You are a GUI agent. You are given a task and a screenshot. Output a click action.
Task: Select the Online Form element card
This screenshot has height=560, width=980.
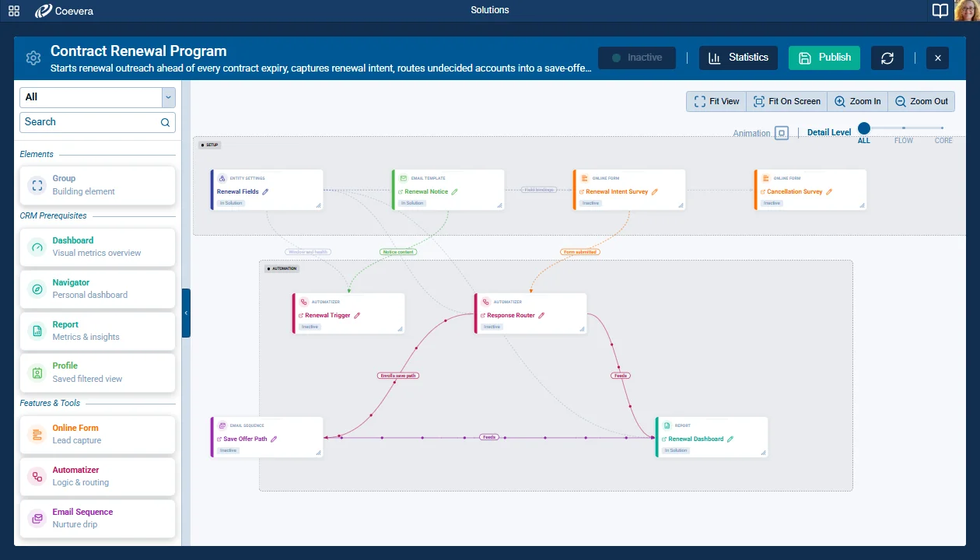(97, 434)
